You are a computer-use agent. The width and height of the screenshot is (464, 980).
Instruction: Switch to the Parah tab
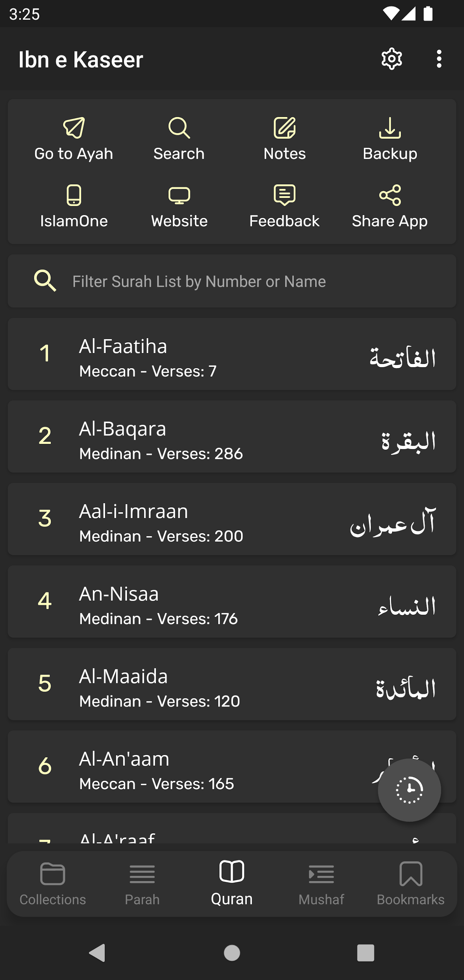click(142, 883)
